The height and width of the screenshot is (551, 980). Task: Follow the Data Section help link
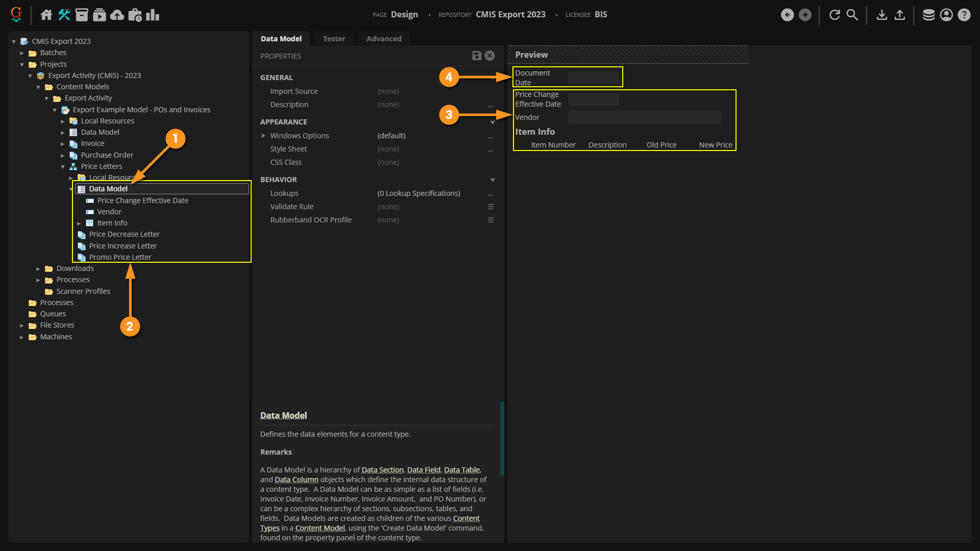coord(382,470)
